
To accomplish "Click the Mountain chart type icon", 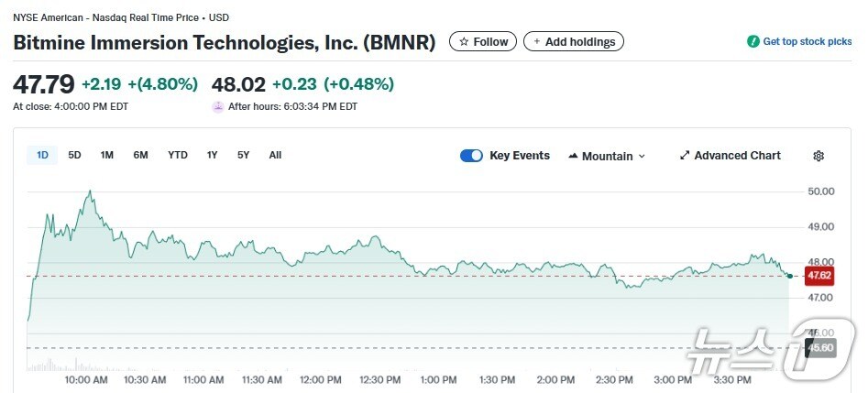I will click(574, 156).
